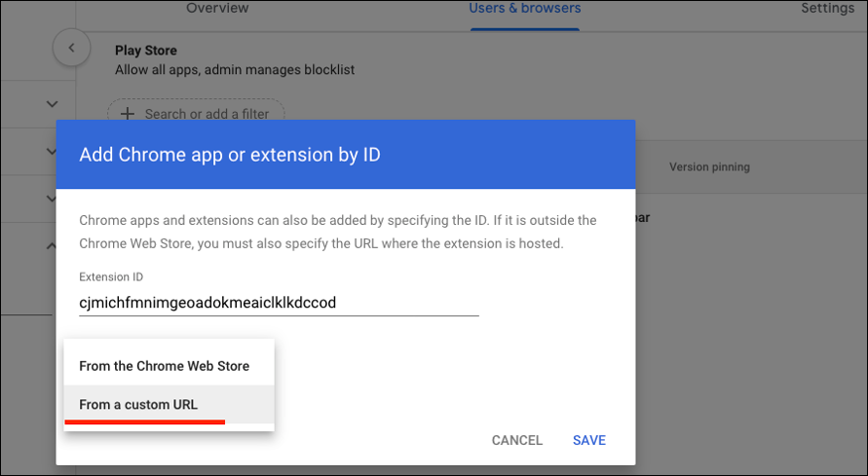Image resolution: width=868 pixels, height=476 pixels.
Task: Focus the Extension ID text field
Action: point(278,303)
